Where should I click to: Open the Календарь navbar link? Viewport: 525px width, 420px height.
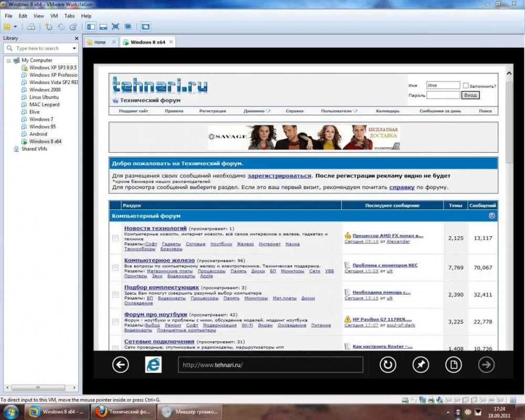point(387,111)
